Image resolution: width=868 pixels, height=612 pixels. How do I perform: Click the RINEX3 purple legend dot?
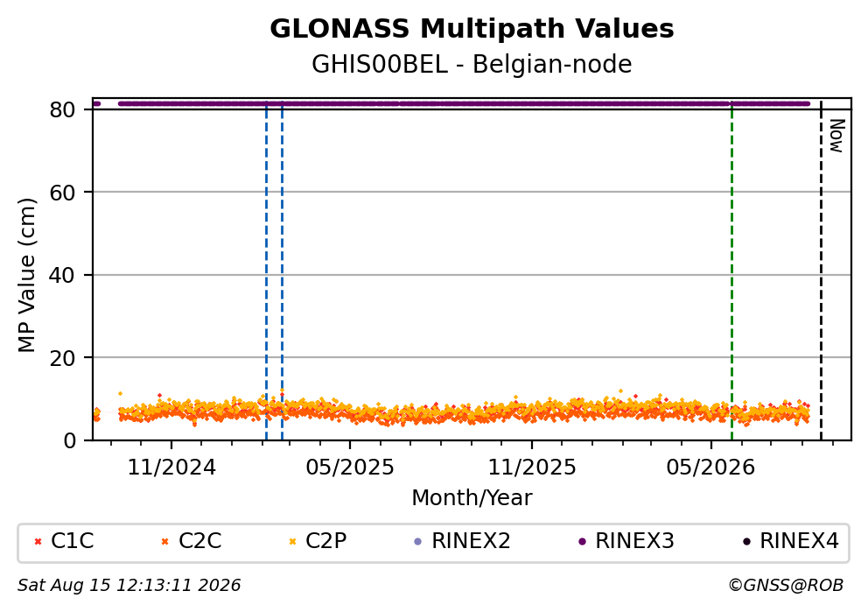point(582,542)
